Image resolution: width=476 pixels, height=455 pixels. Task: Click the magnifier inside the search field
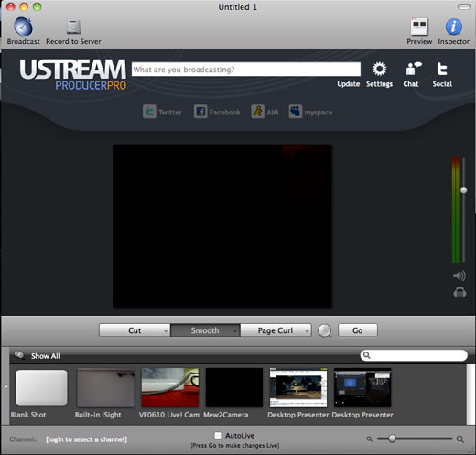click(x=367, y=355)
